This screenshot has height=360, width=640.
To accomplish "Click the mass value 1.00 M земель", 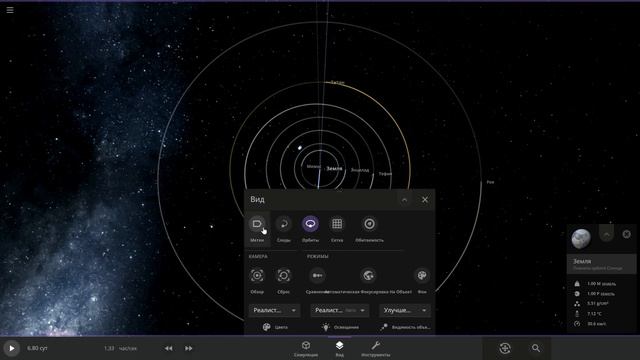I will click(x=602, y=284).
